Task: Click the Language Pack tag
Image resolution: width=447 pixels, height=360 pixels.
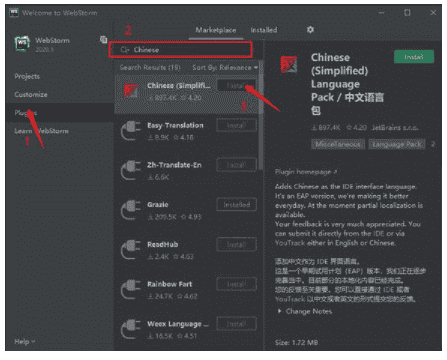Action: pyautogui.click(x=397, y=144)
